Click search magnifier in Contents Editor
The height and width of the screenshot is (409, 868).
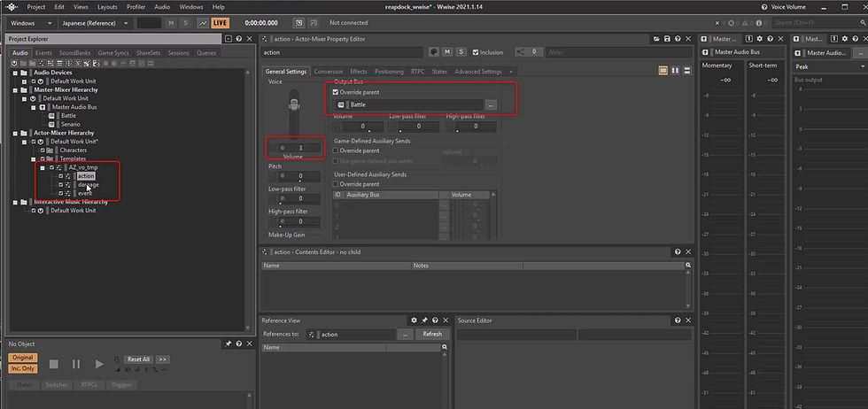[x=688, y=266]
